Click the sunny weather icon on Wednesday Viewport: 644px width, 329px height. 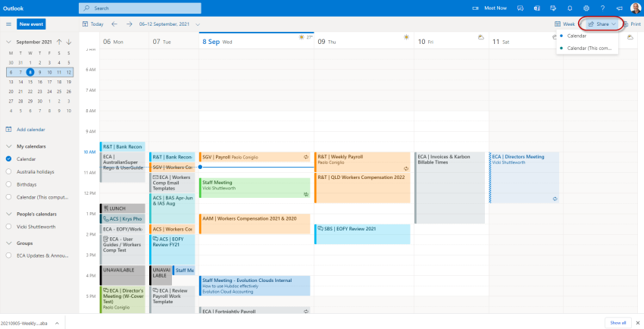click(302, 37)
